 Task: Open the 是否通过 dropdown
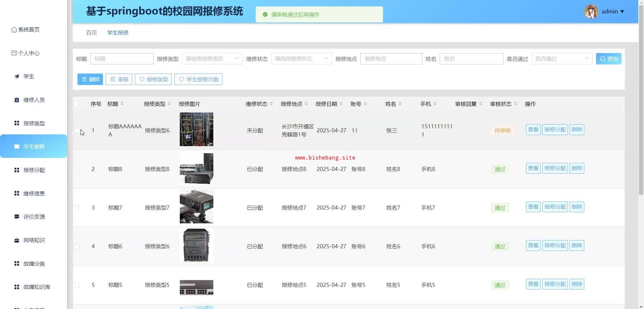pos(562,59)
